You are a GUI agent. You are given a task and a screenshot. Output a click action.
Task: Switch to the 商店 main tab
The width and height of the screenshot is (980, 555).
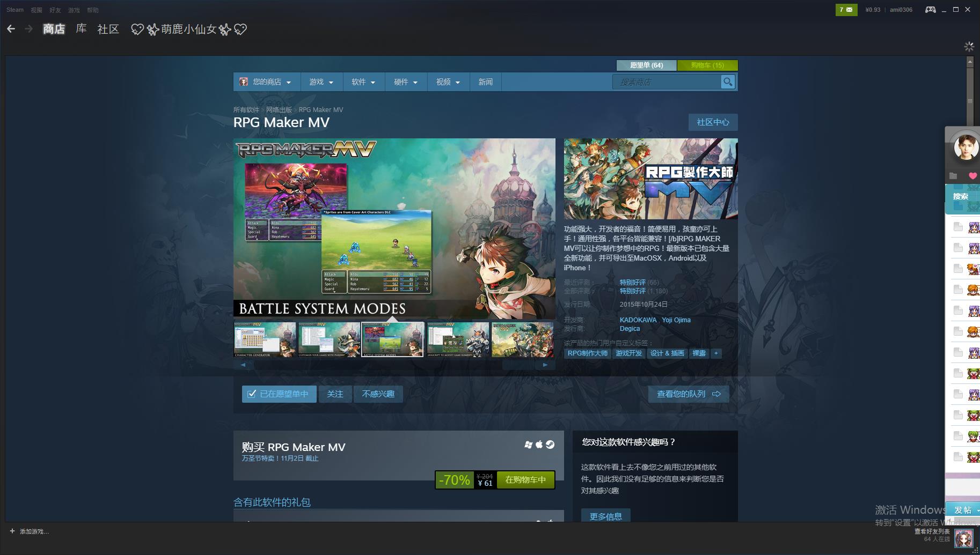pyautogui.click(x=54, y=29)
